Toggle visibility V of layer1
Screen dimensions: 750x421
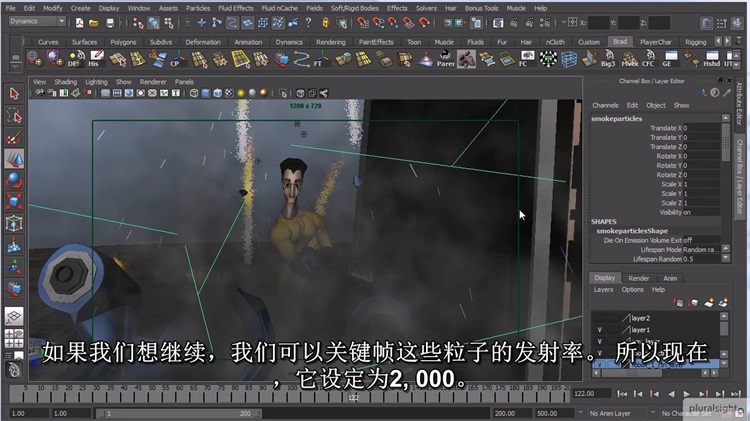(599, 330)
